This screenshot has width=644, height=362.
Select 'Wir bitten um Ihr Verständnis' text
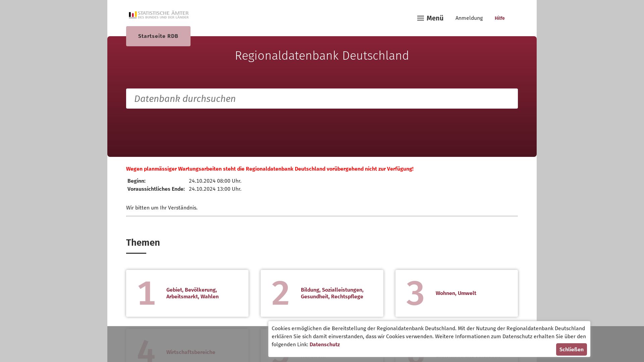[x=162, y=208]
